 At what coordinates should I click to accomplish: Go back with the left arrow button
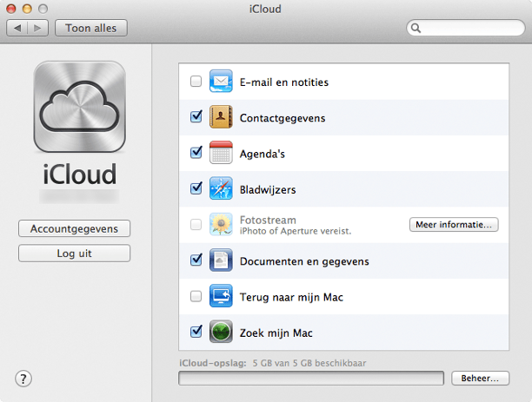click(x=17, y=28)
